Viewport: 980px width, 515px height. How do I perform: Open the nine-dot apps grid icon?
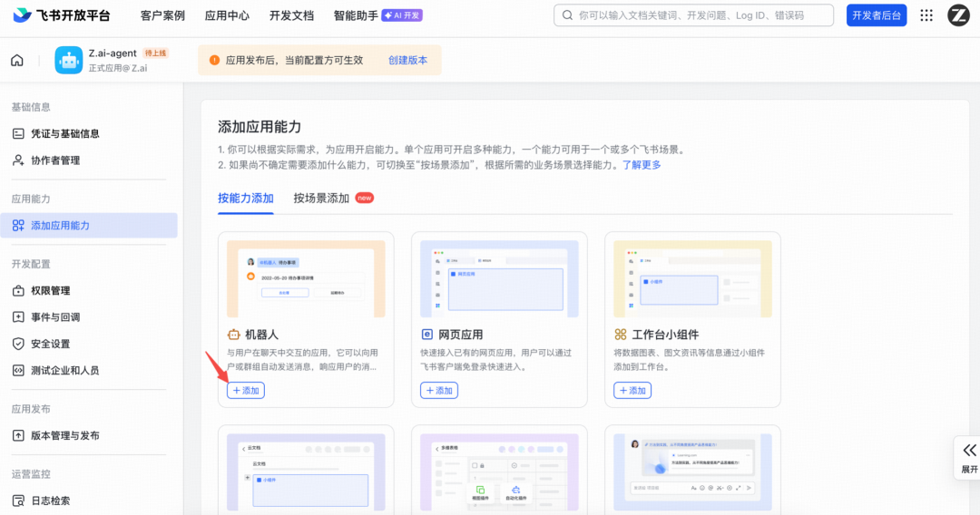click(926, 15)
